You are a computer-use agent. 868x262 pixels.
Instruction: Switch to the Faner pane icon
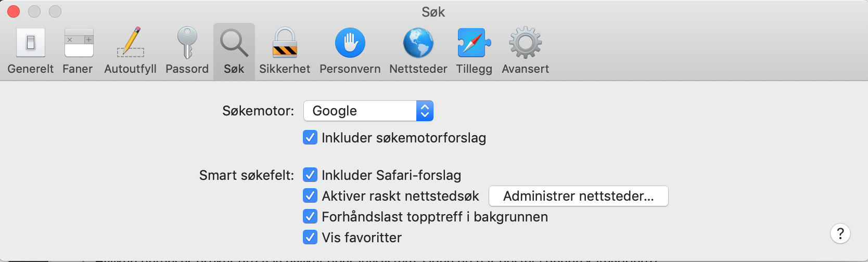[x=78, y=51]
